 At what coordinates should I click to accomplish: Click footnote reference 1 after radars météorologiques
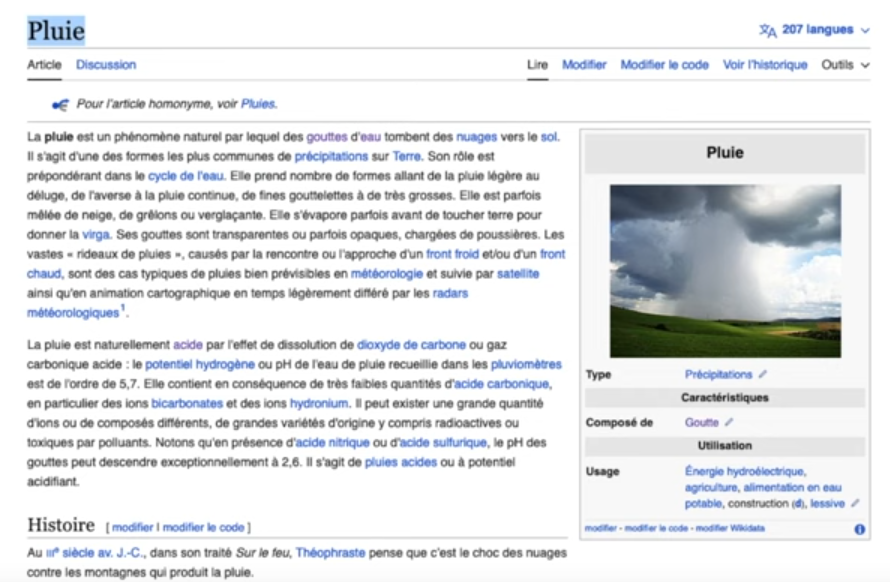[x=123, y=308]
